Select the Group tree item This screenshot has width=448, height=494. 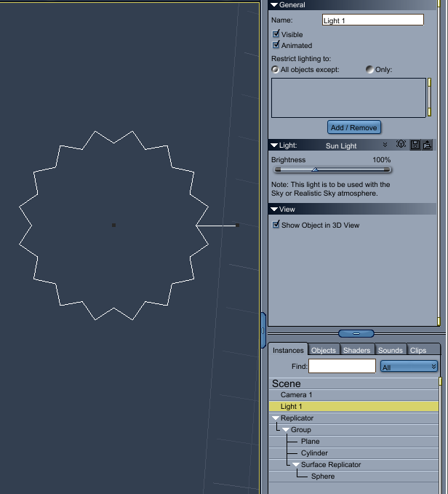click(x=353, y=430)
